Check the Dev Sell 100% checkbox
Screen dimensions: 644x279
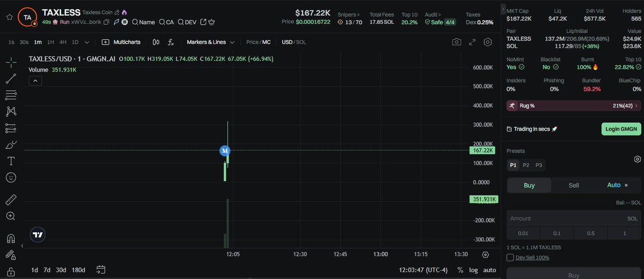click(x=510, y=257)
